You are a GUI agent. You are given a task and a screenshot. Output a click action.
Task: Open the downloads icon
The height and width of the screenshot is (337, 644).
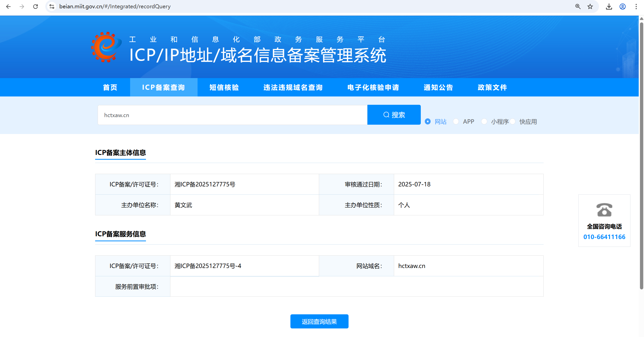pos(609,7)
